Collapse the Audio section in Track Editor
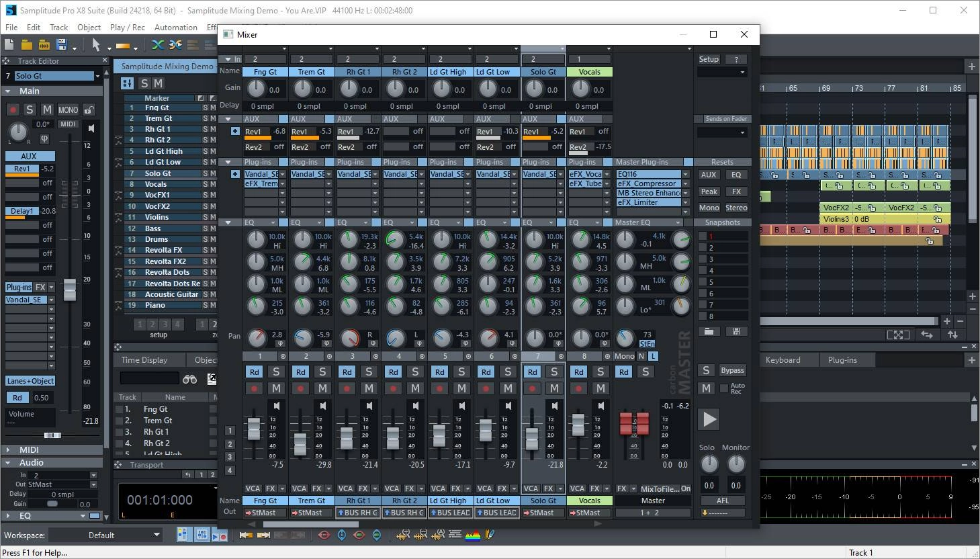 (8, 462)
